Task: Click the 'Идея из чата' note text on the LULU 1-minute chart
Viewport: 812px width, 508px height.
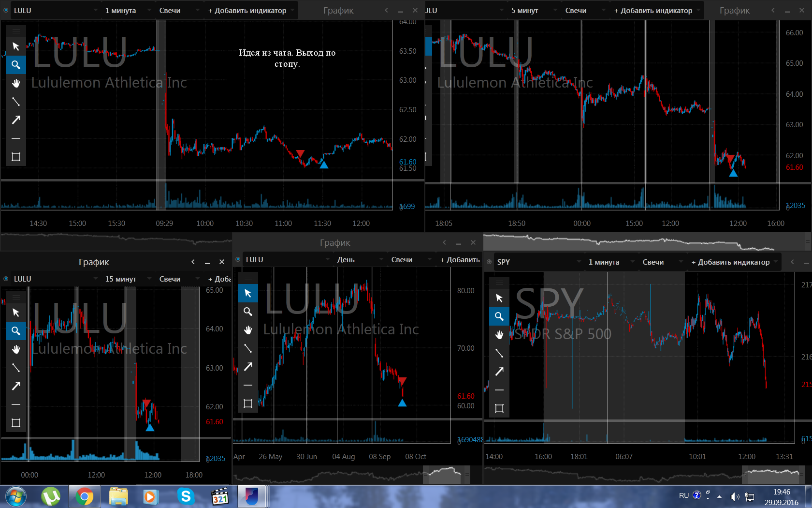Action: pos(287,58)
